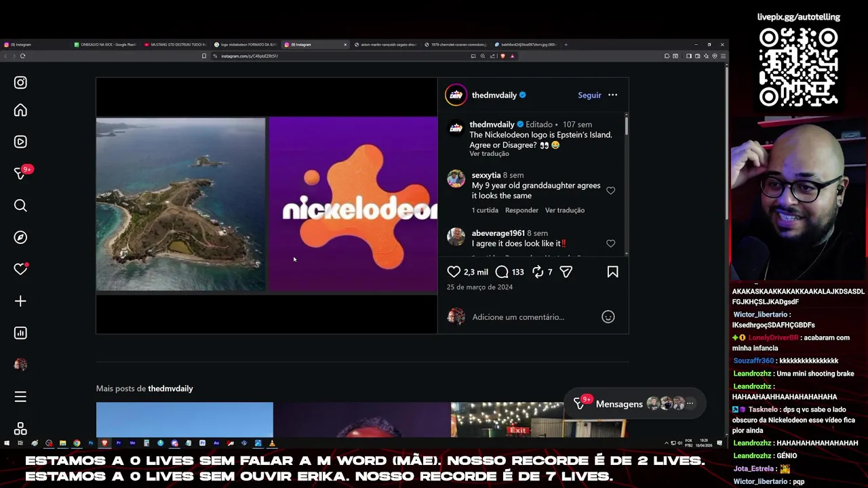Click the 2,3 mil likes count
868x488 pixels.
coord(476,272)
